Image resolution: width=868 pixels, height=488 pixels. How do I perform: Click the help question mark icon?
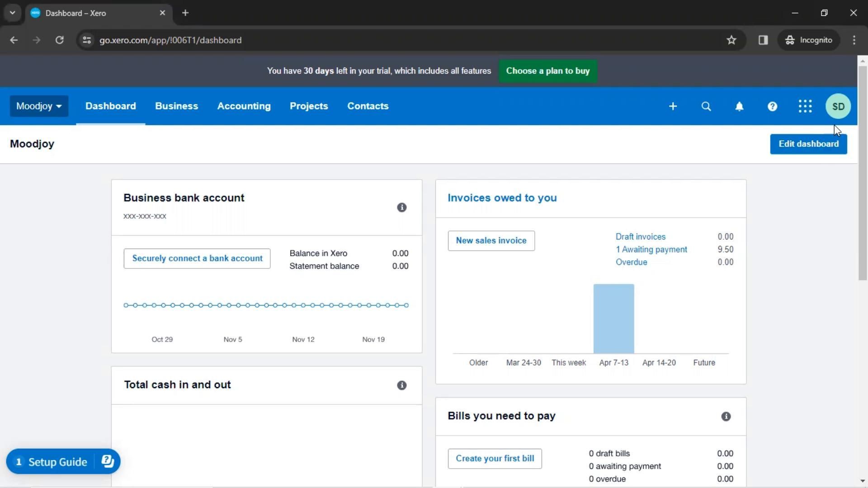tap(772, 106)
